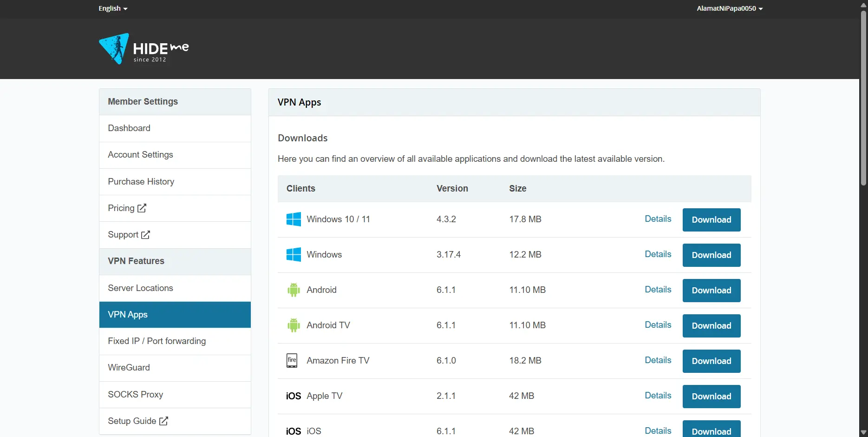View Details for the Android app

pos(658,290)
